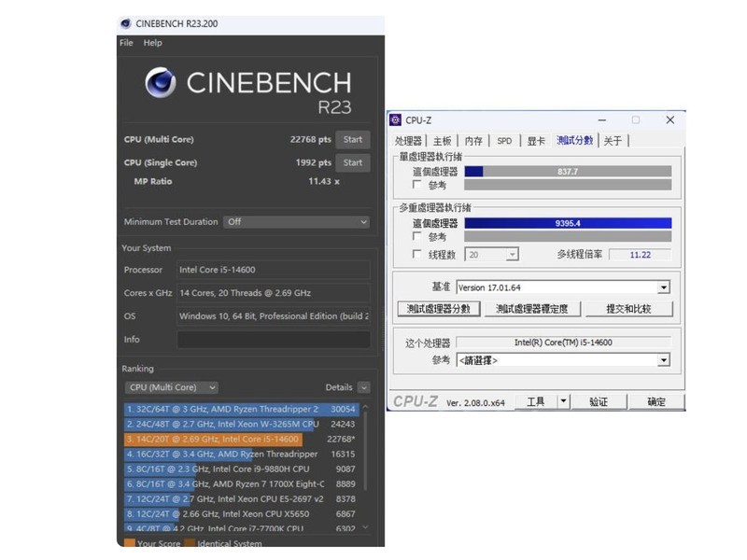This screenshot has height=560, width=747.
Task: Select the highlighted Intel Core i5-14600 ranking row
Action: click(x=242, y=439)
